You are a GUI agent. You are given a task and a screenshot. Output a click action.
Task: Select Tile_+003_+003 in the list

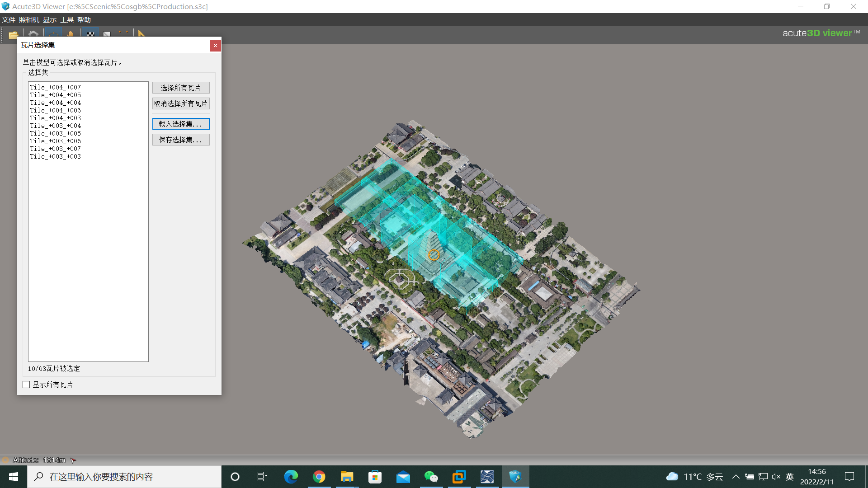56,156
